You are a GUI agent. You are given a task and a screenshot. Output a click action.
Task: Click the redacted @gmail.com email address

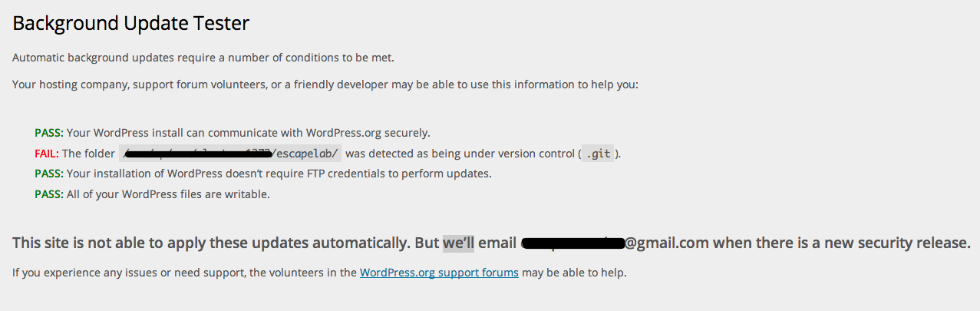[x=614, y=243]
